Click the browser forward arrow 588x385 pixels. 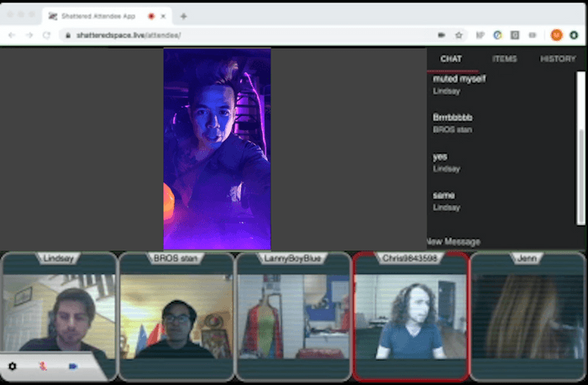click(x=29, y=35)
